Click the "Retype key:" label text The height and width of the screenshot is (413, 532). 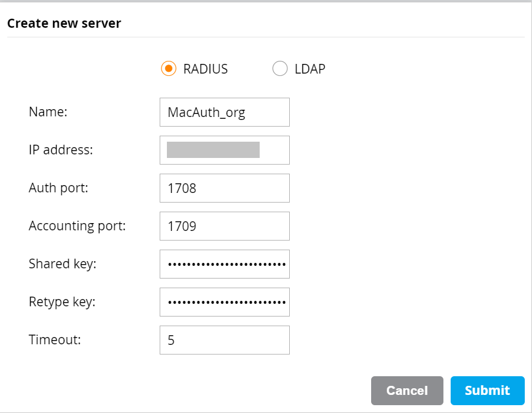(x=62, y=302)
